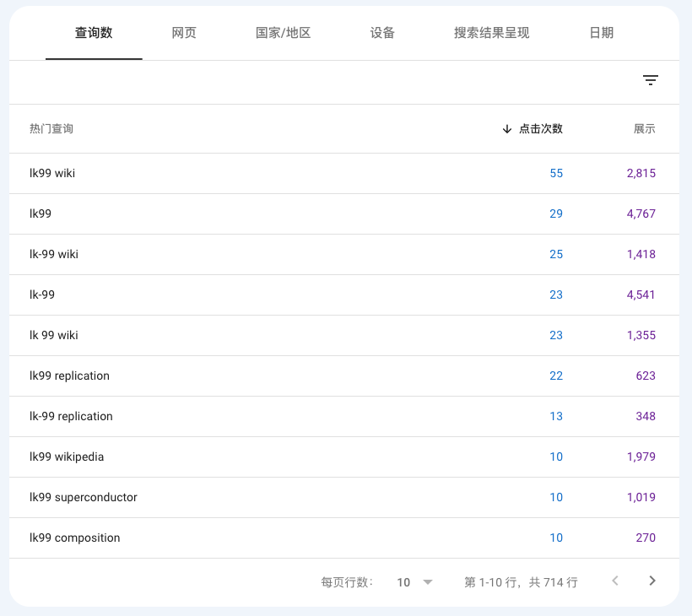Image resolution: width=692 pixels, height=616 pixels.
Task: Open the query row 'lk99 replication'
Action: 72,376
